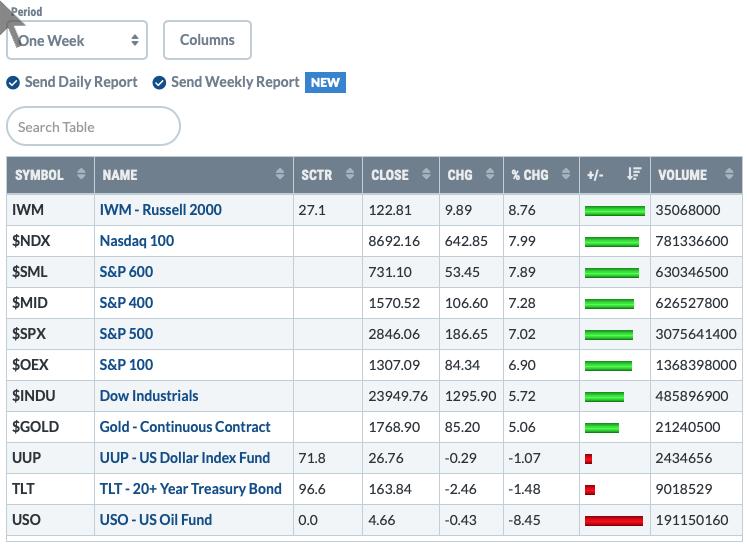Viewport: 747px width, 546px height.
Task: Sort by the CLOSE column arrows
Action: (x=426, y=174)
